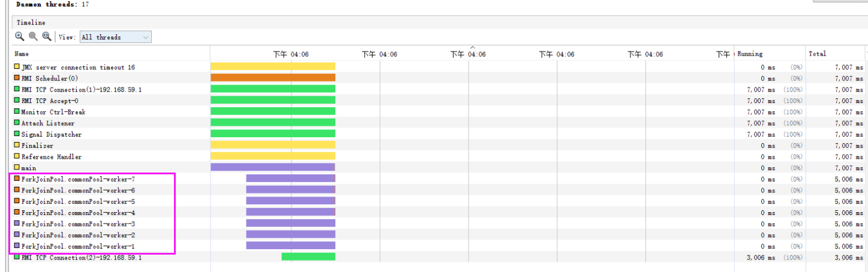This screenshot has width=868, height=272.
Task: Click state icon of commonPool-worker-3
Action: pyautogui.click(x=17, y=223)
